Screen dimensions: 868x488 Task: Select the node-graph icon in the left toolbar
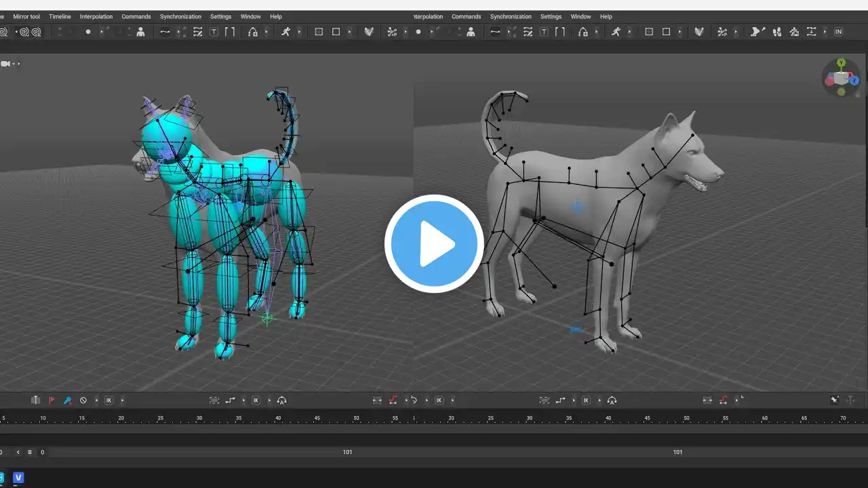point(392,32)
